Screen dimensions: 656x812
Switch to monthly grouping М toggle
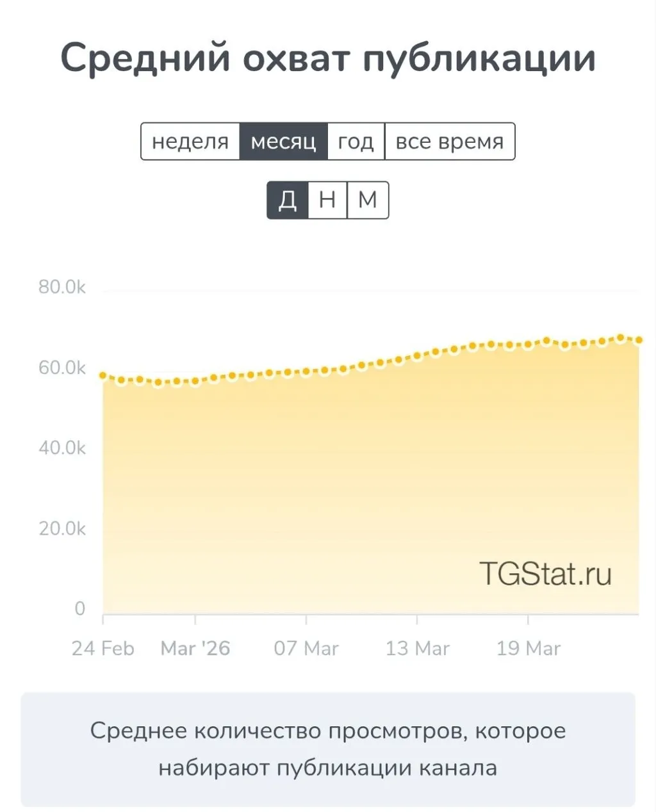click(368, 200)
